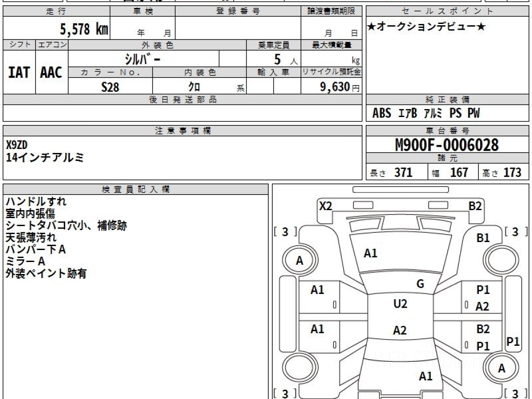Select the 9,630円 recycle deposit amount
The width and height of the screenshot is (532, 399).
[340, 87]
